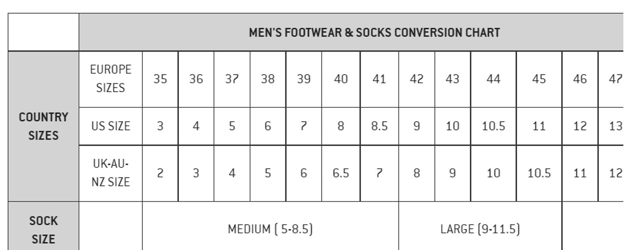The height and width of the screenshot is (250, 644).
Task: Click the US size 13 cell
Action: tap(615, 126)
